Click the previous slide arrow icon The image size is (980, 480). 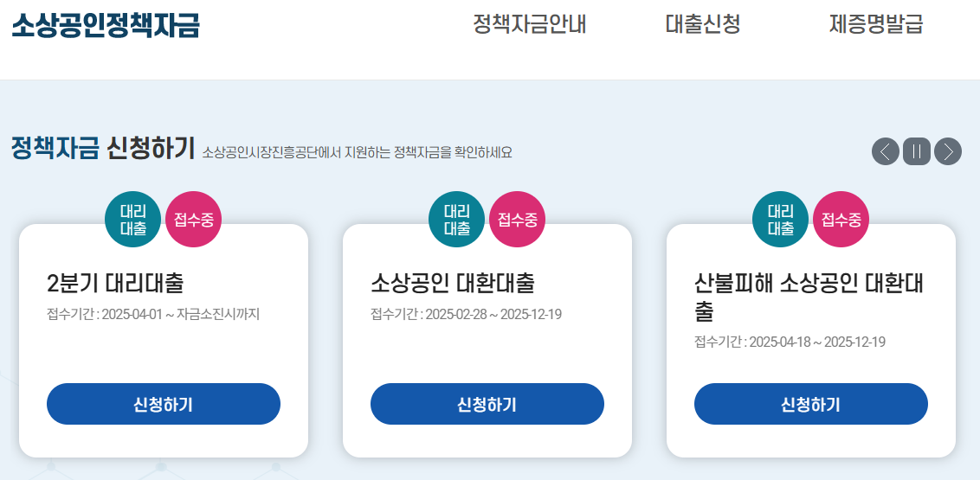pos(886,151)
